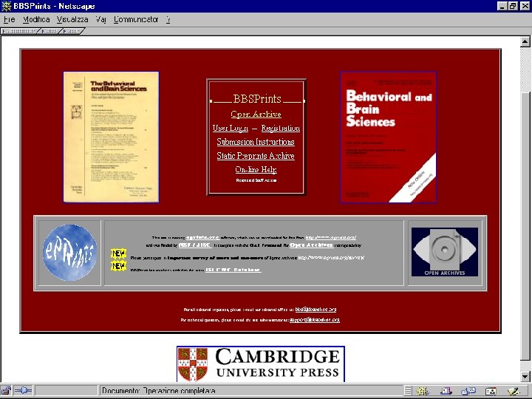This screenshot has width=532, height=399.
Task: Click the vertical scrollbar thumb
Action: pyautogui.click(x=525, y=226)
